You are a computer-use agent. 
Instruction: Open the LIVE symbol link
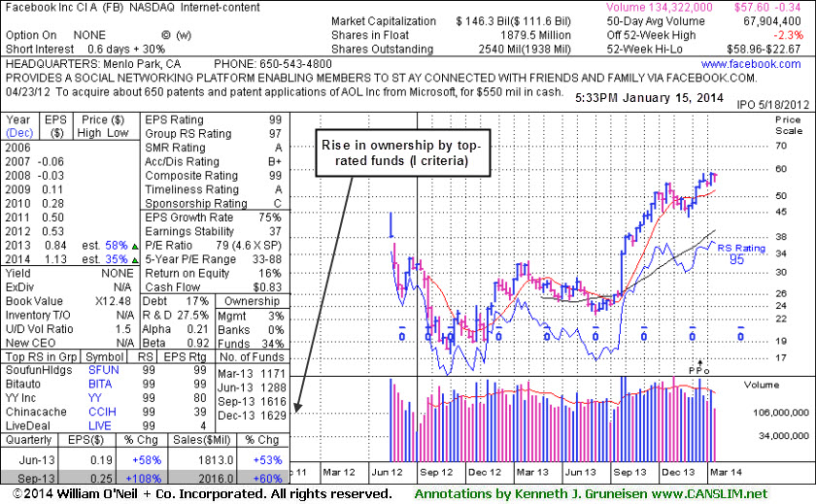pos(99,425)
